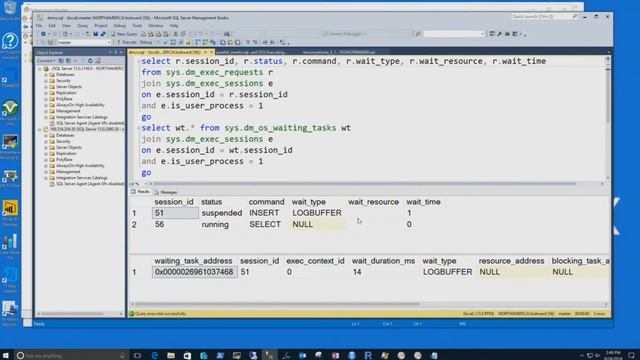Collapse the IP-address SQL Server node
Viewport: 640px width, 360px height.
click(40, 129)
